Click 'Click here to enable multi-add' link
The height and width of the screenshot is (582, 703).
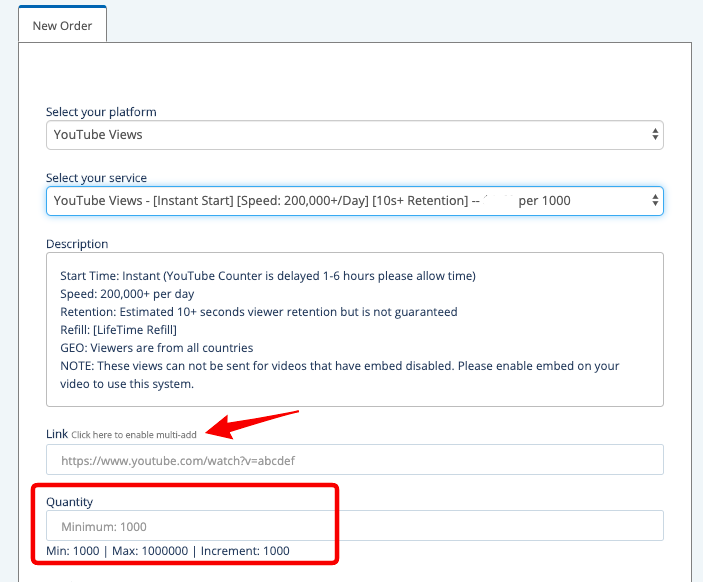134,434
